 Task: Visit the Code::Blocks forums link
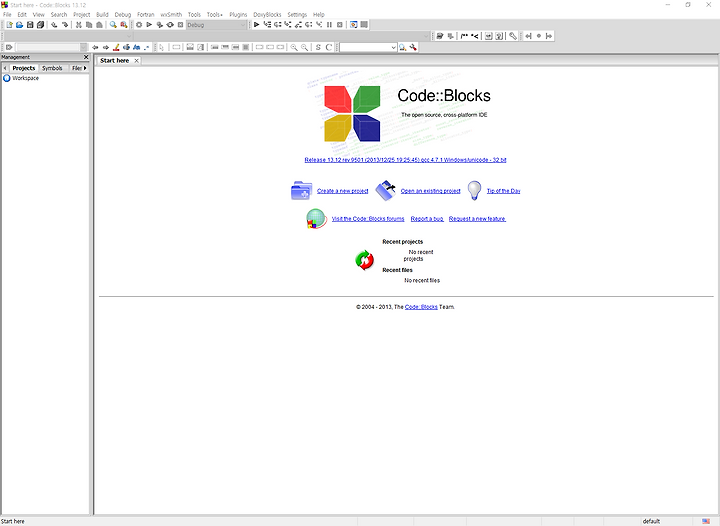pyautogui.click(x=368, y=219)
